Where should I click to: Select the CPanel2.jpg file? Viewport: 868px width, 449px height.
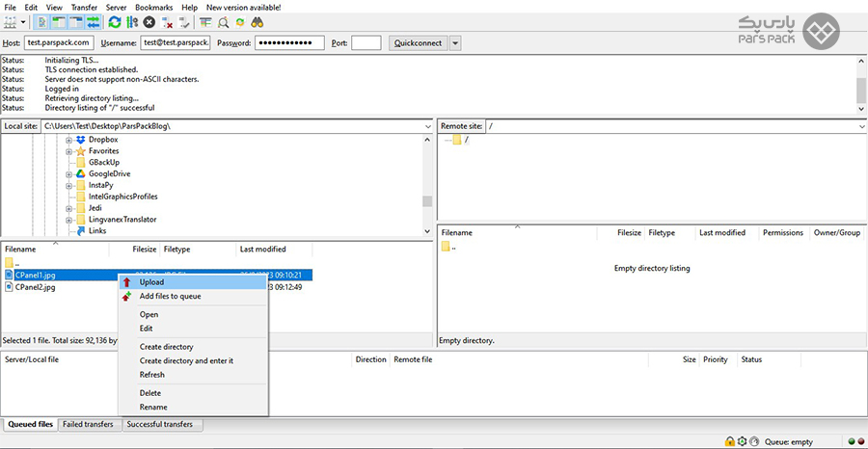[35, 287]
